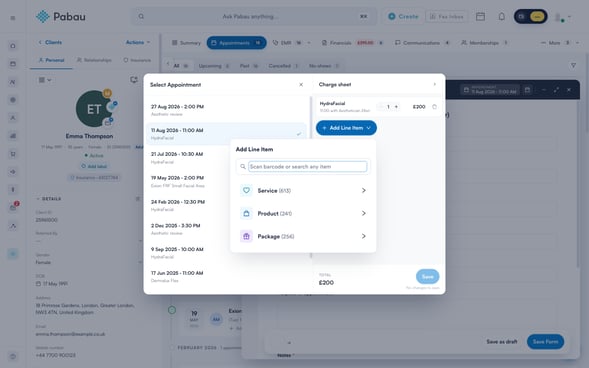Click the shopping cart icon in the left sidebar
589x368 pixels.
point(13,154)
